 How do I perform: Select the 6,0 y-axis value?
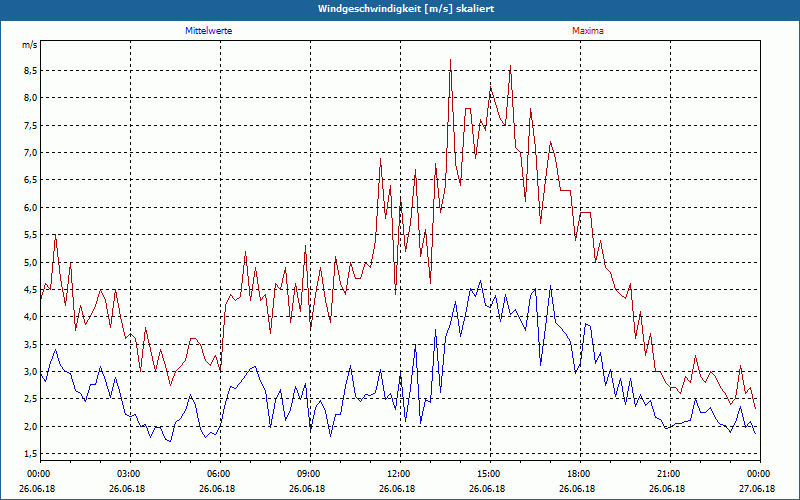30,207
